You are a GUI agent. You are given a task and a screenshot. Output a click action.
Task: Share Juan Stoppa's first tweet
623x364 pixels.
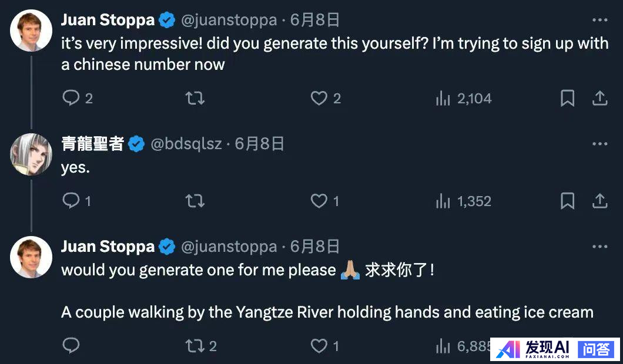coord(599,98)
